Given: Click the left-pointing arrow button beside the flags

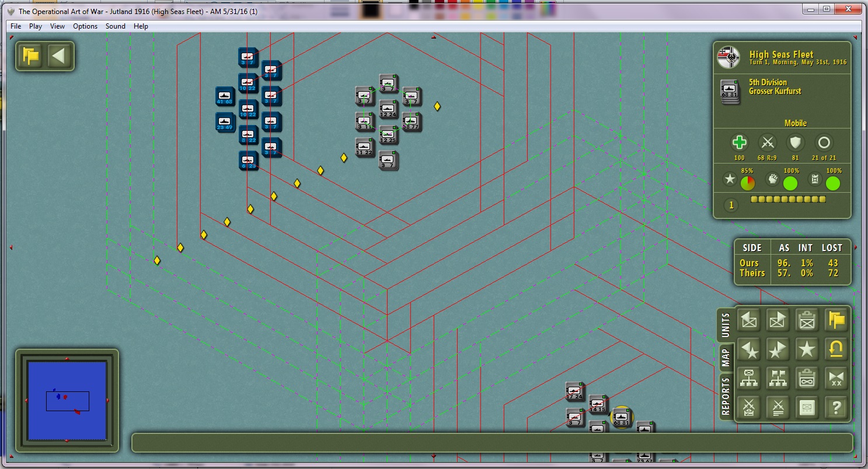Looking at the screenshot, I should pyautogui.click(x=60, y=56).
